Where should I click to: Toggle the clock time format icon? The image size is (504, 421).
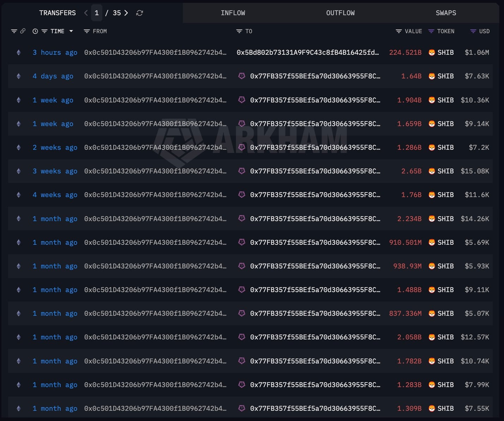point(35,31)
